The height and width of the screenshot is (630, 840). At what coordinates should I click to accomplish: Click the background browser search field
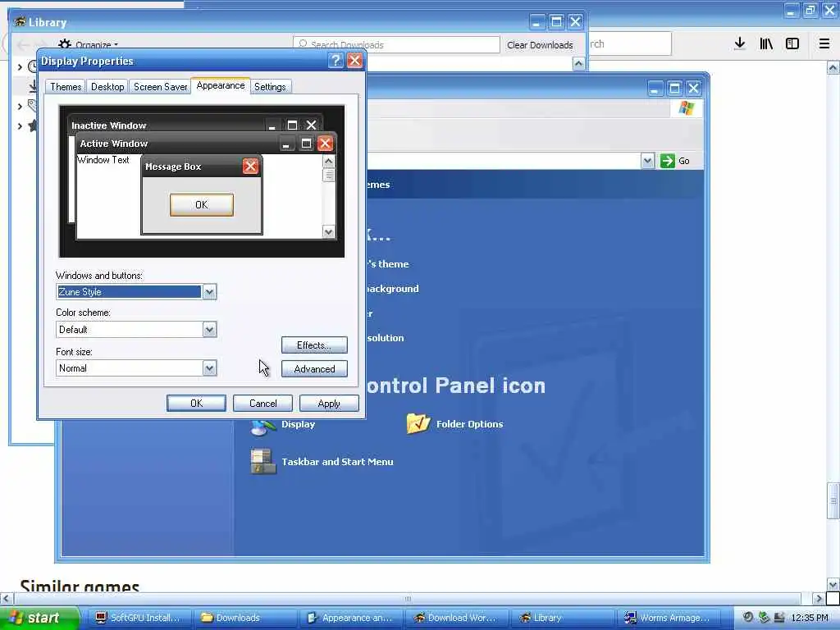[629, 44]
